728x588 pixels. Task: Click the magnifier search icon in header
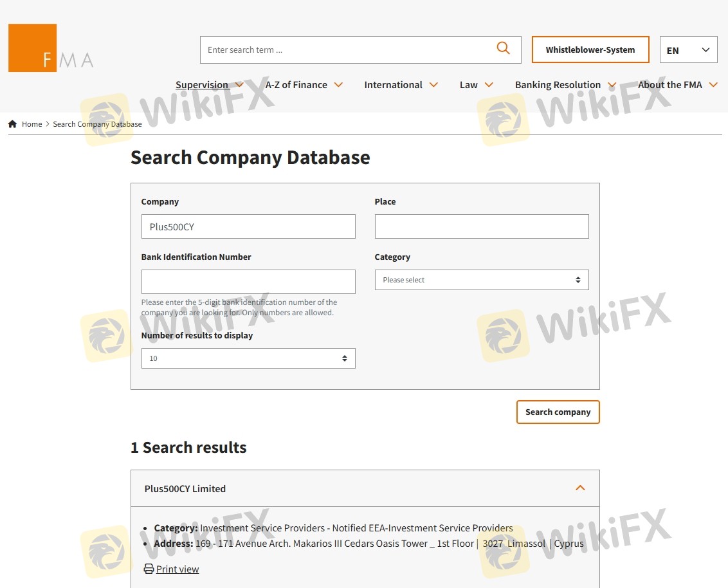[x=504, y=48]
